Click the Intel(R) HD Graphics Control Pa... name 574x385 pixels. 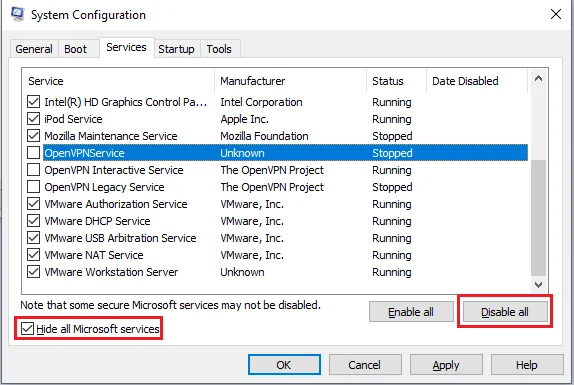pos(126,102)
